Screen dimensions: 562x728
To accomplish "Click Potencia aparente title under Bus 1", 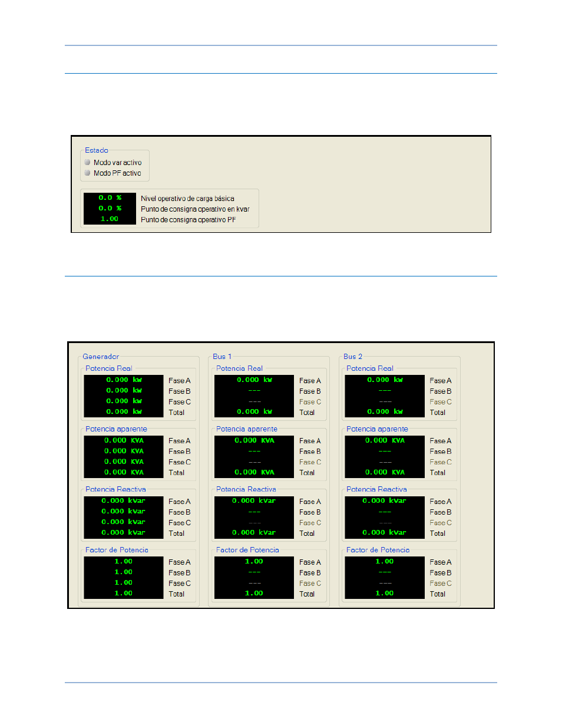I will click(x=247, y=429).
